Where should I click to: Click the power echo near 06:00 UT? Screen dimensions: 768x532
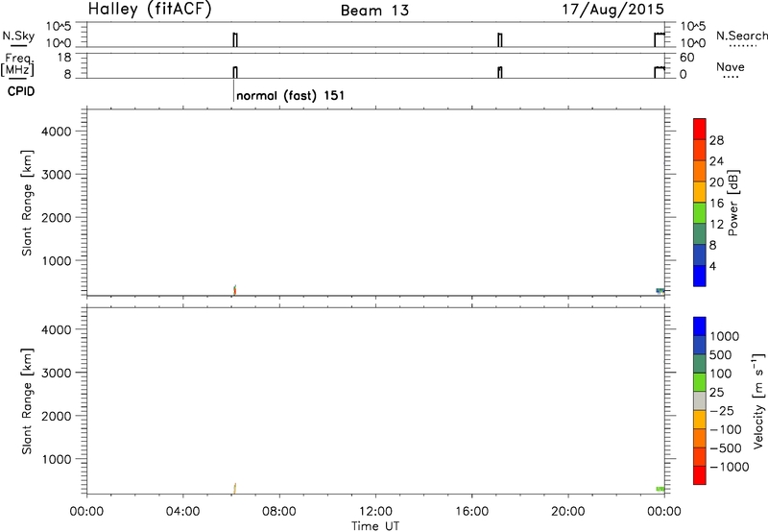pyautogui.click(x=235, y=290)
